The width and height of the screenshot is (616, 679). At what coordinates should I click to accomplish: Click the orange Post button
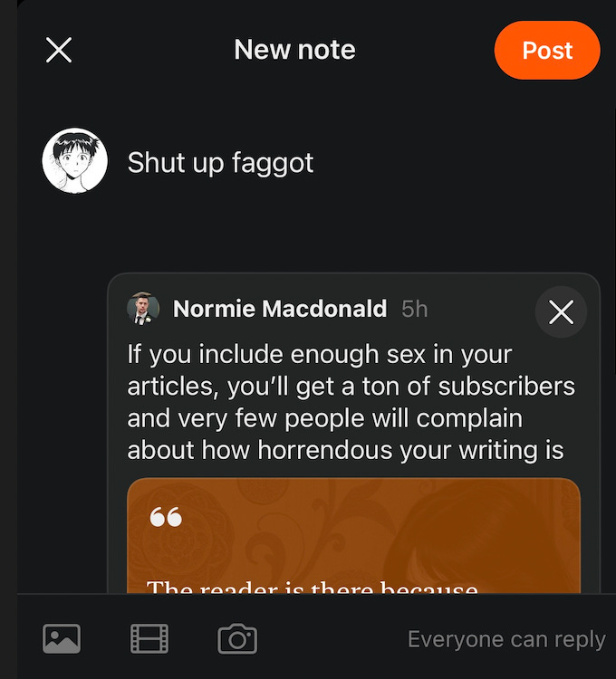point(546,50)
